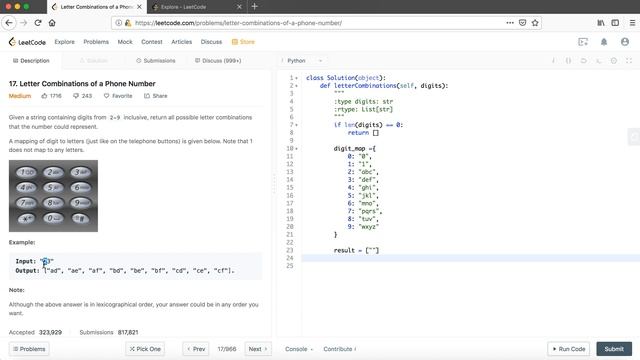Go back with browser back arrow
640x360 pixels.
[x=9, y=23]
